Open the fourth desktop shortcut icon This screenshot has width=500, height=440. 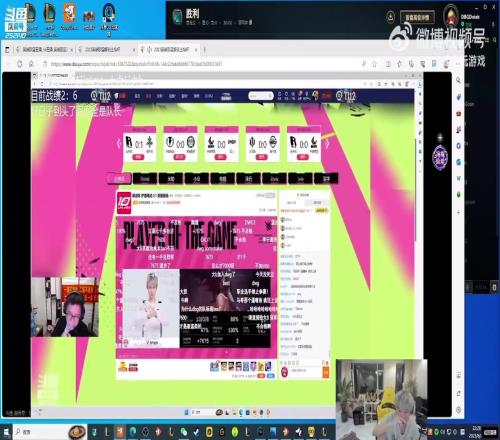pyautogui.click(x=89, y=17)
